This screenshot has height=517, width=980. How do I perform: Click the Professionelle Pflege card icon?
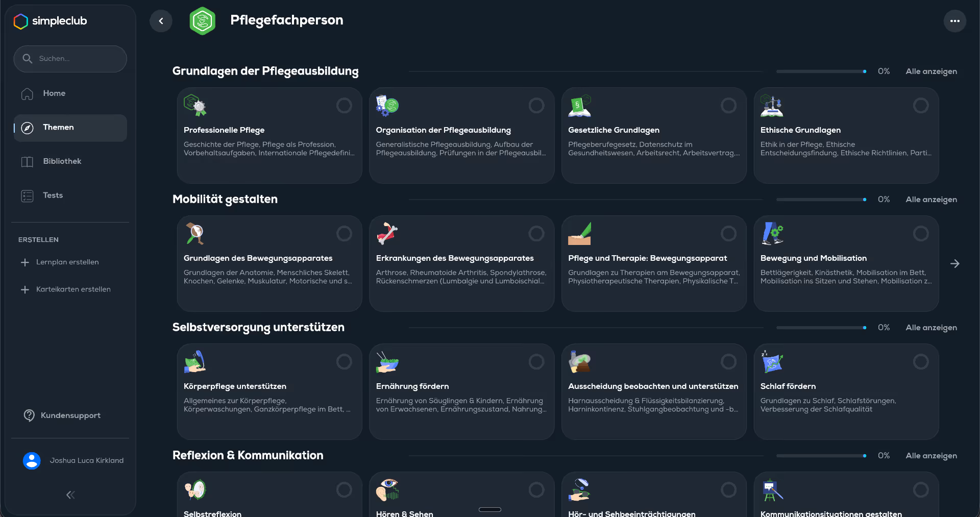(x=195, y=106)
